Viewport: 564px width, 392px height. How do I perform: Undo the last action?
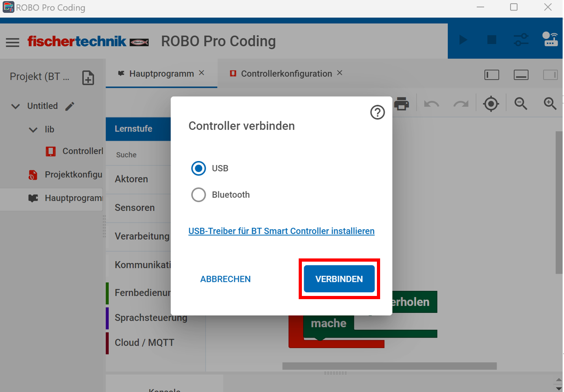coord(431,104)
